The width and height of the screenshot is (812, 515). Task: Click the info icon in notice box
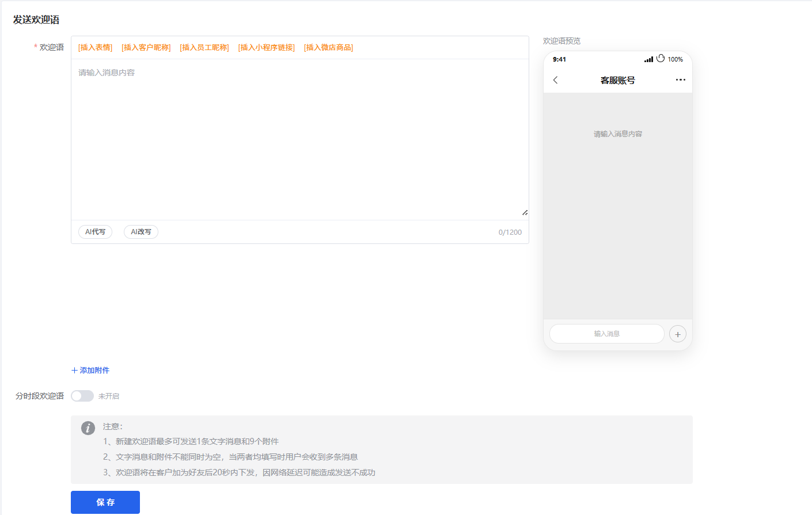pos(88,428)
